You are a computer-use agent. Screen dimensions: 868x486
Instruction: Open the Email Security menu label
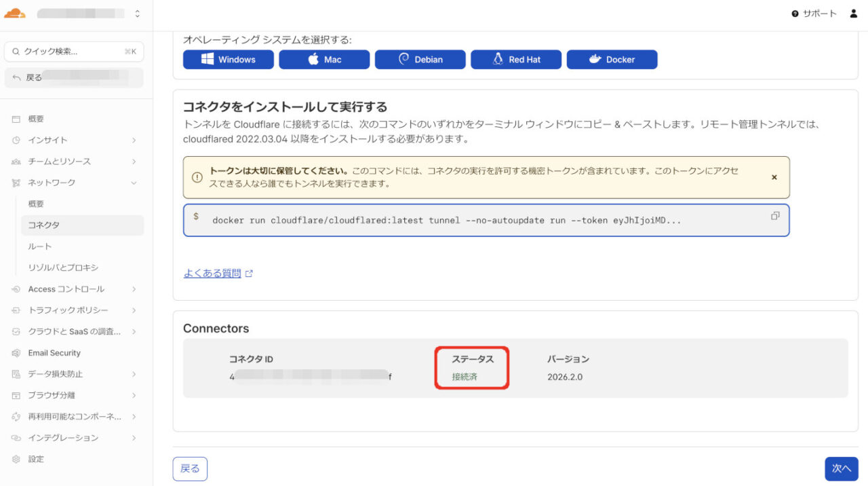pos(54,353)
